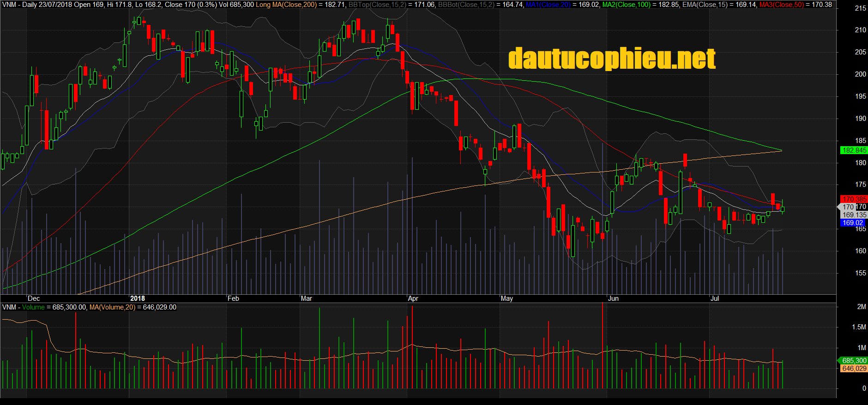Select the blue 169.02 price label
This screenshot has width=868, height=405.
point(852,223)
